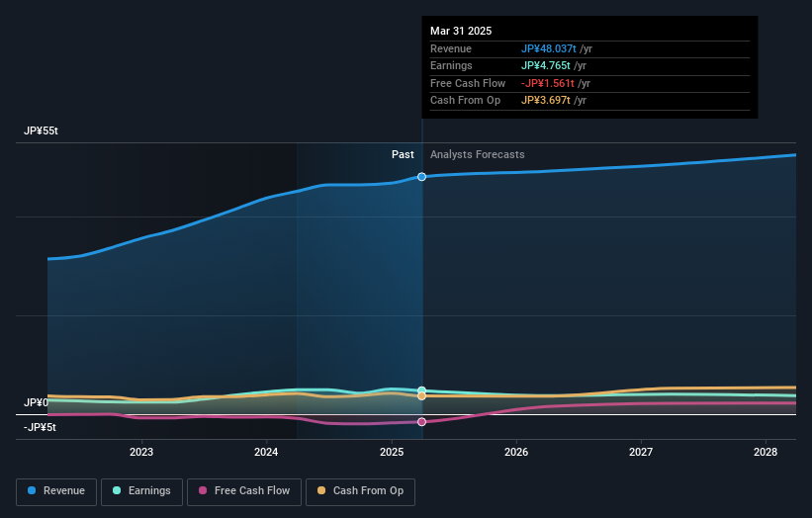Select the 2026 x-axis label

click(516, 452)
